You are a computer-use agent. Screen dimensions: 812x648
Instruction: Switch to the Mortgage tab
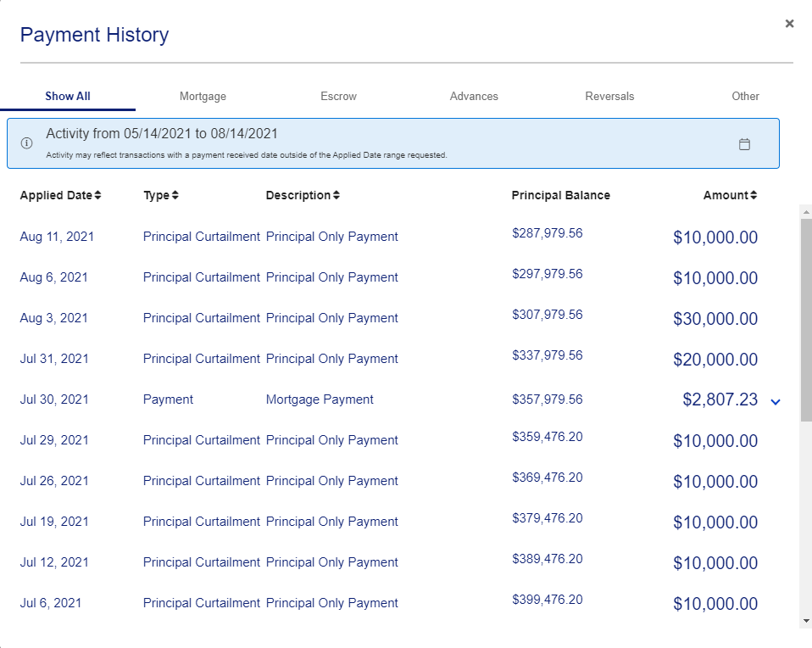pyautogui.click(x=203, y=97)
